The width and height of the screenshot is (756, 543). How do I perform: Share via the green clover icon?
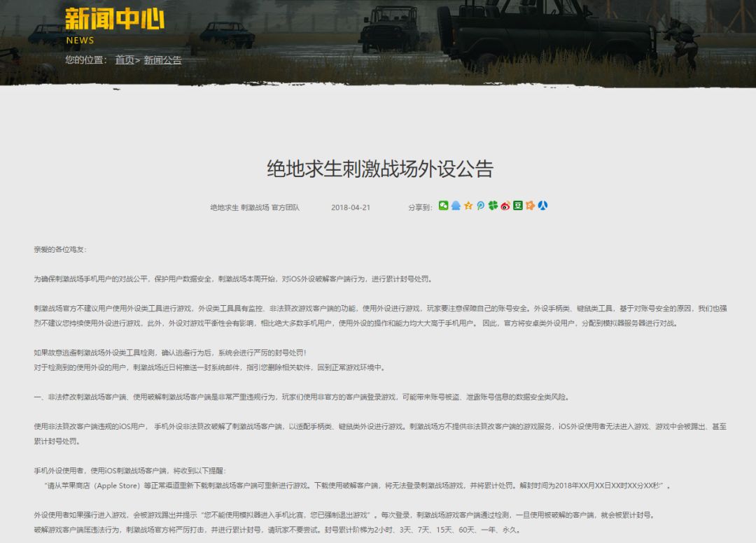[493, 206]
